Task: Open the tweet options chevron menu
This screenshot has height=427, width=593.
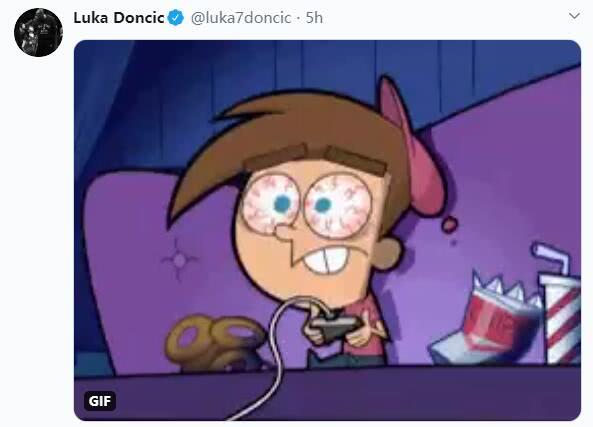Action: pos(574,16)
